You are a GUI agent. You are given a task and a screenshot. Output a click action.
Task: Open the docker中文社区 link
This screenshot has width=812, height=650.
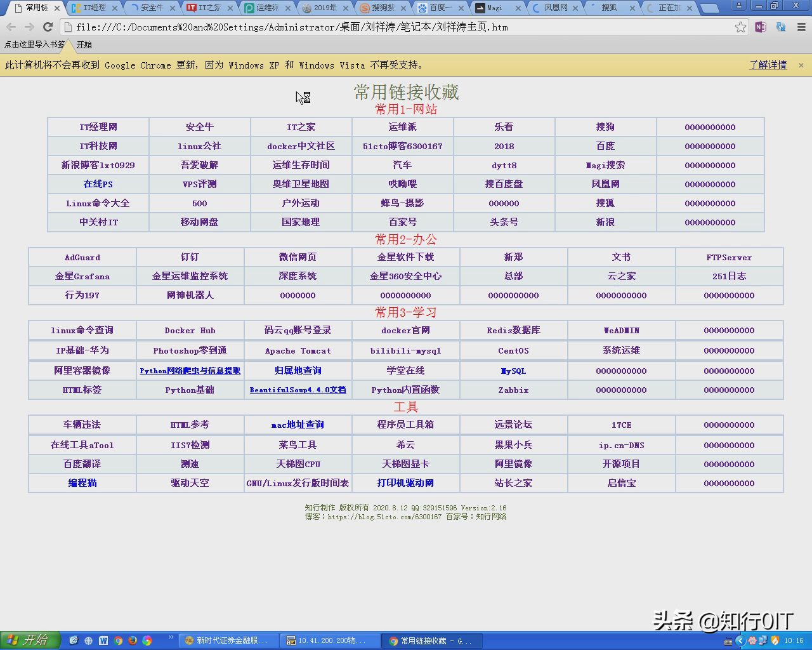click(301, 146)
